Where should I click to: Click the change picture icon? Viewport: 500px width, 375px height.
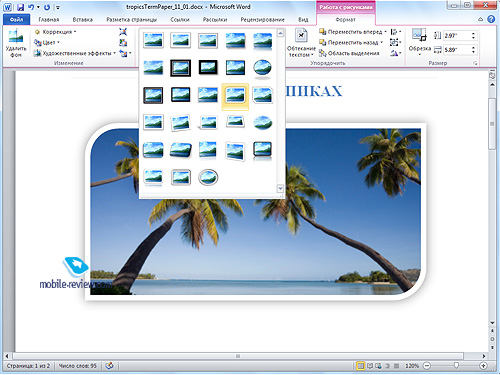pos(123,42)
